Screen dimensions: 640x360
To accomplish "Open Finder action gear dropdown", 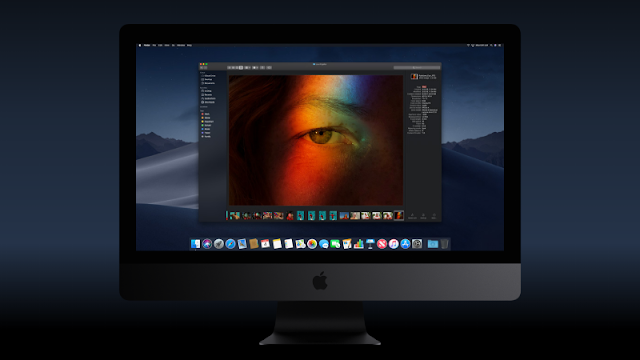I will (255, 68).
